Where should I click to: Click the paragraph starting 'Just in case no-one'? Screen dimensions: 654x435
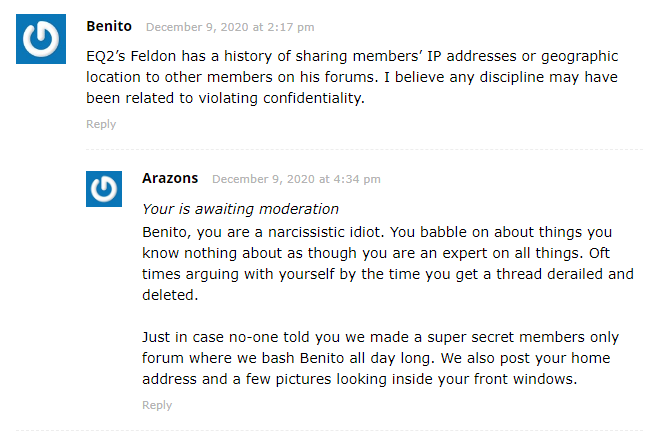tap(380, 358)
